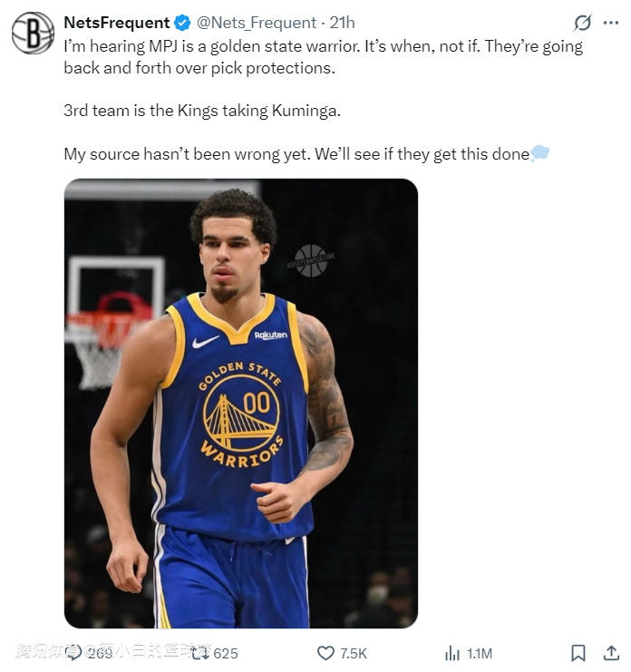Open the Nets logo profile avatar

coord(33,33)
